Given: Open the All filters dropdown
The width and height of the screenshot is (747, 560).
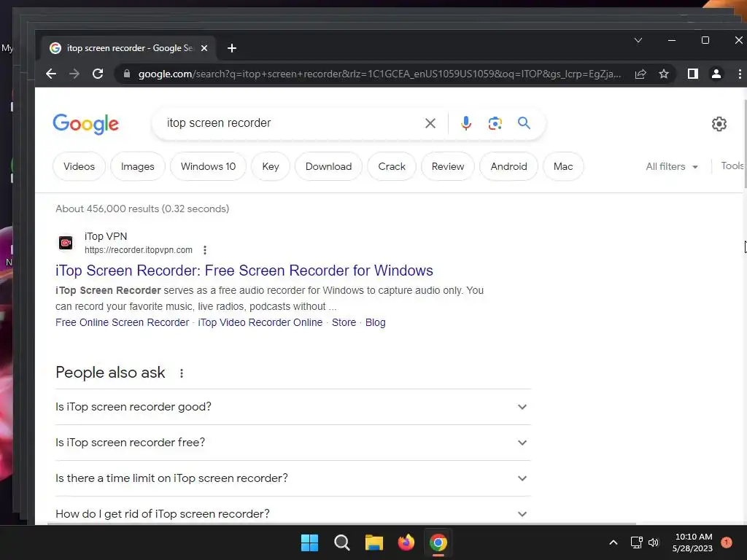Looking at the screenshot, I should click(x=672, y=167).
